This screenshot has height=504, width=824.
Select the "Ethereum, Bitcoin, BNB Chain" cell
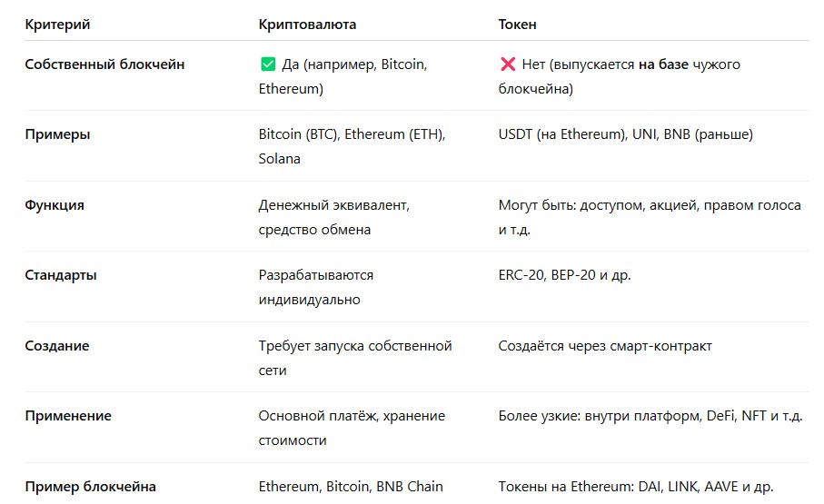tap(351, 487)
